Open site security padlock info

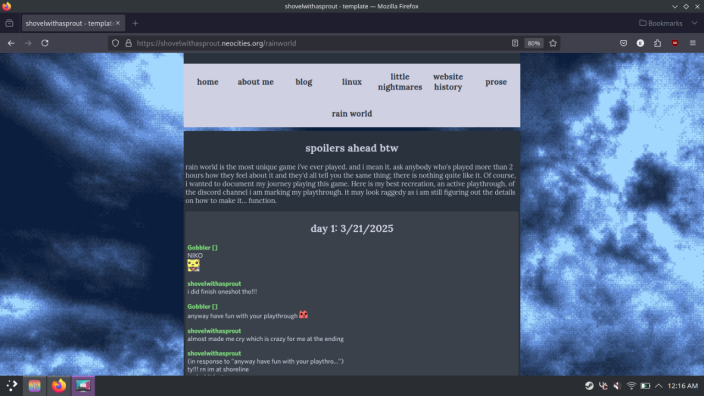[x=128, y=43]
